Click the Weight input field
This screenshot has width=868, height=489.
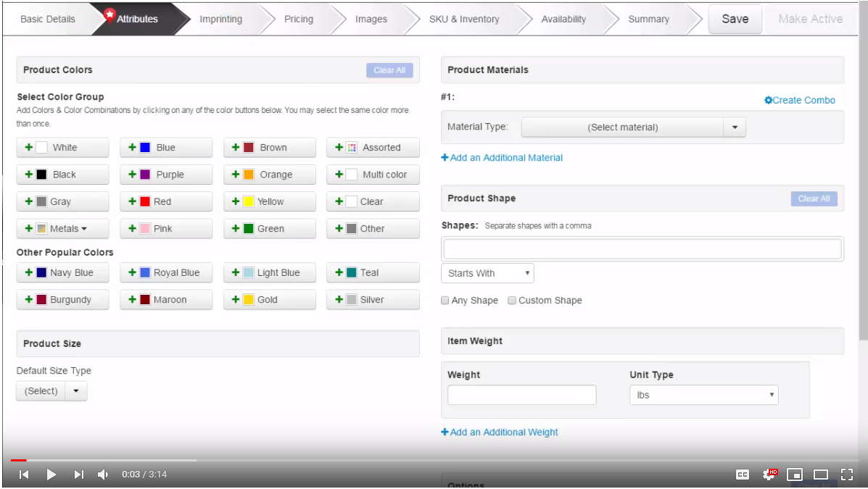(x=522, y=395)
